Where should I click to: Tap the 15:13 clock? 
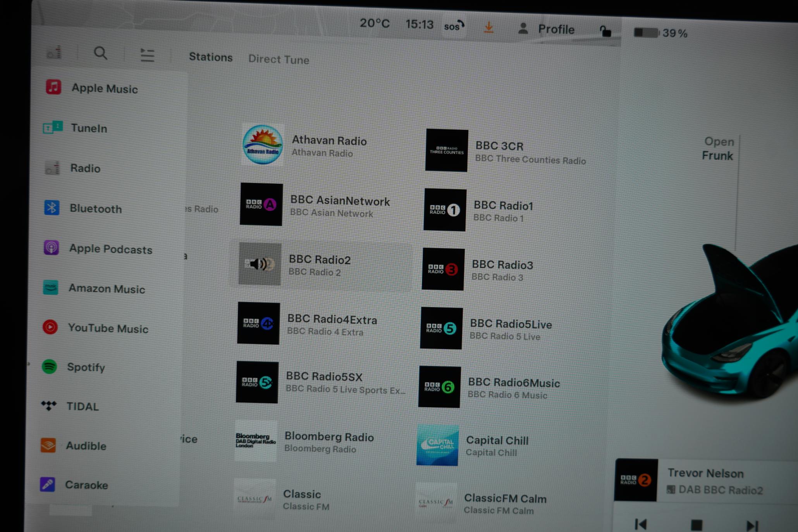[420, 24]
